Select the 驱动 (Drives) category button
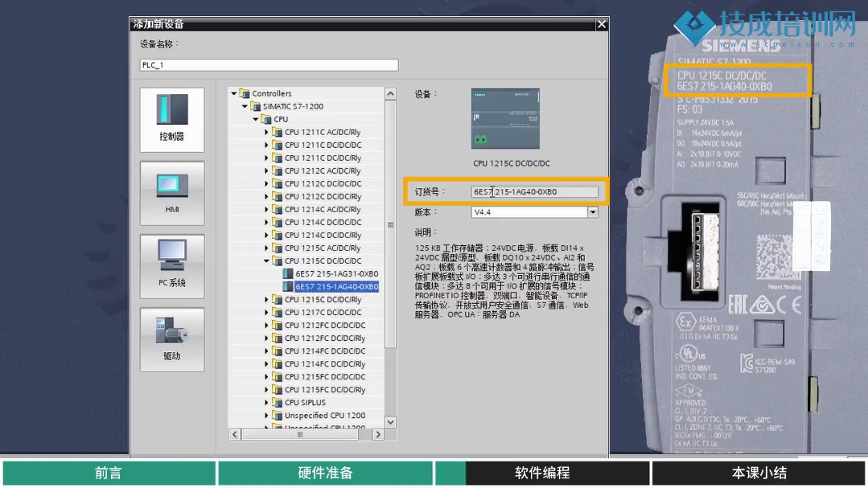 [x=172, y=340]
